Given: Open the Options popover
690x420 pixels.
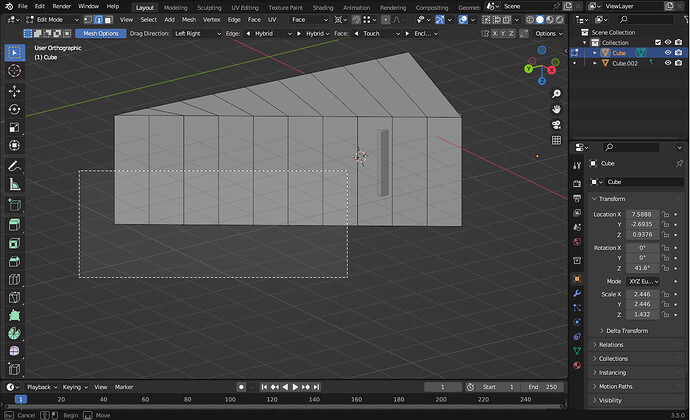Looking at the screenshot, I should (548, 33).
